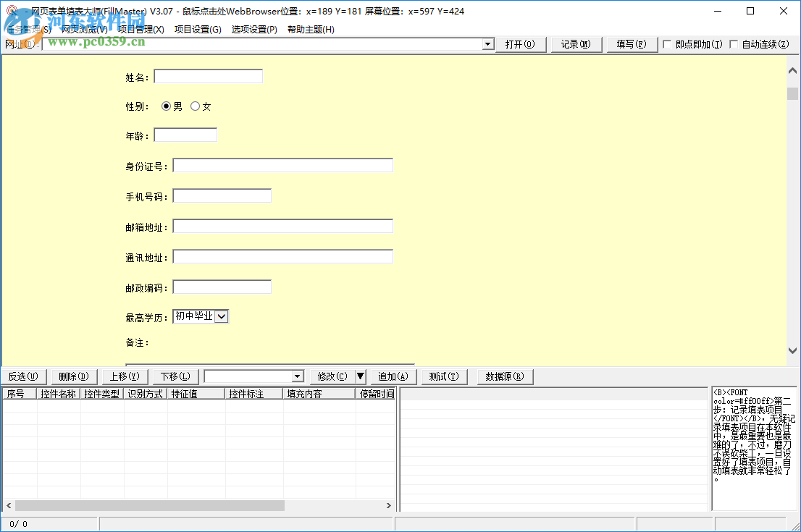Click the 数据源(R) button
This screenshot has height=532, width=801.
pos(503,376)
